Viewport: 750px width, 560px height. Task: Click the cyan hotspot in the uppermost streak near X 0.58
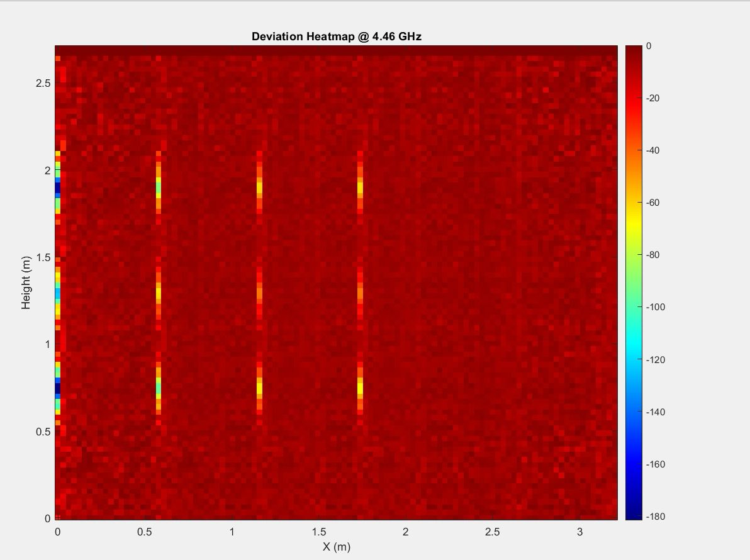[x=159, y=187]
